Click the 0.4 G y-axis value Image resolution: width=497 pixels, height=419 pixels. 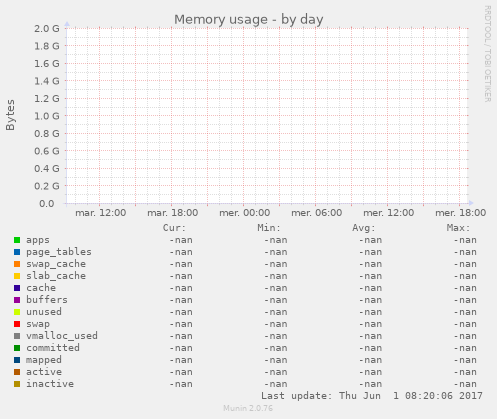47,168
